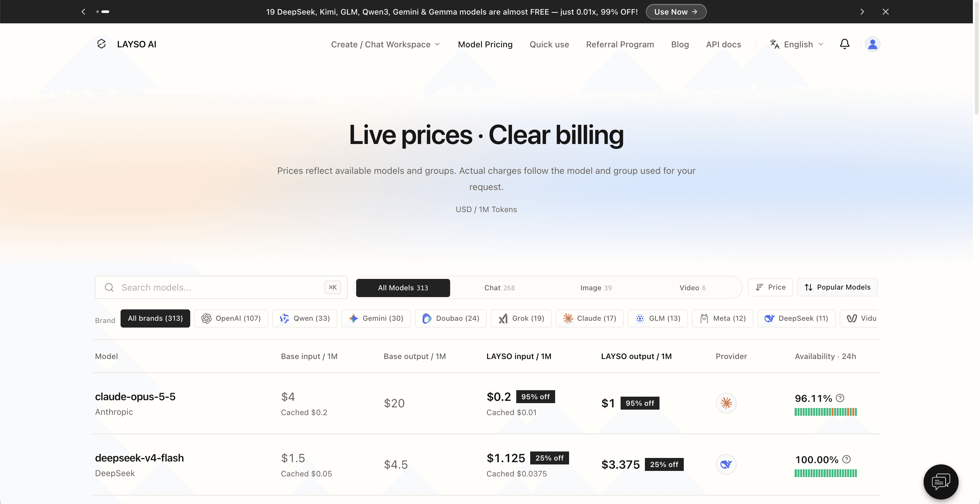The image size is (980, 504).
Task: Click the LAYSO AI logo icon
Action: point(101,44)
